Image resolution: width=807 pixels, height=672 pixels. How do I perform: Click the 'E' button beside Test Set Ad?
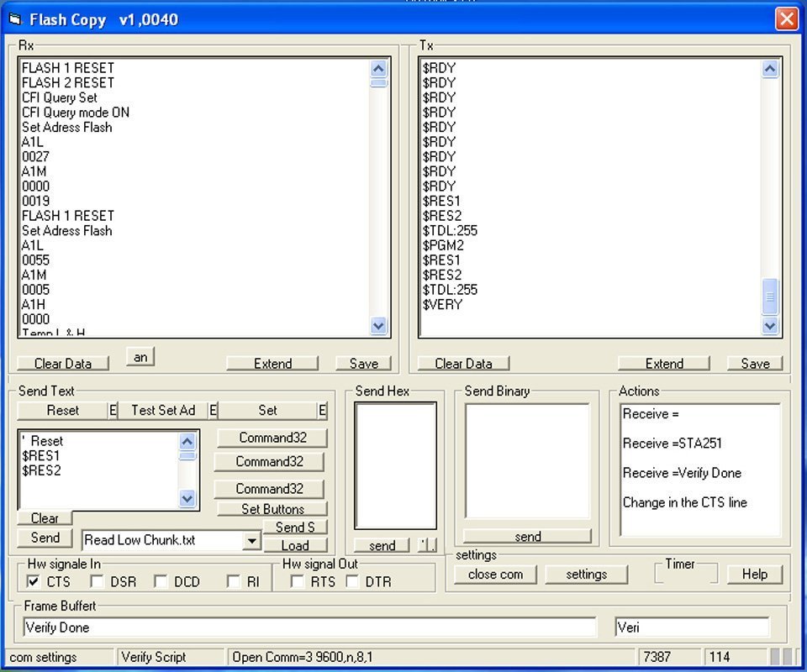pos(213,410)
